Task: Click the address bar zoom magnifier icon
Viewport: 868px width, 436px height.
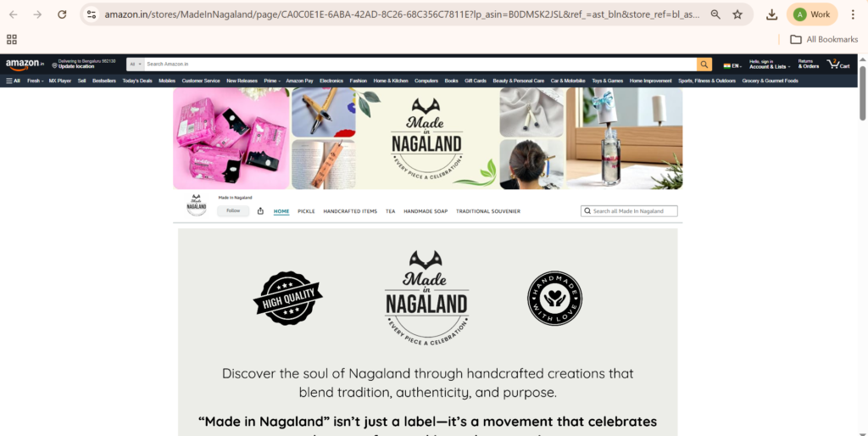Action: [x=715, y=14]
